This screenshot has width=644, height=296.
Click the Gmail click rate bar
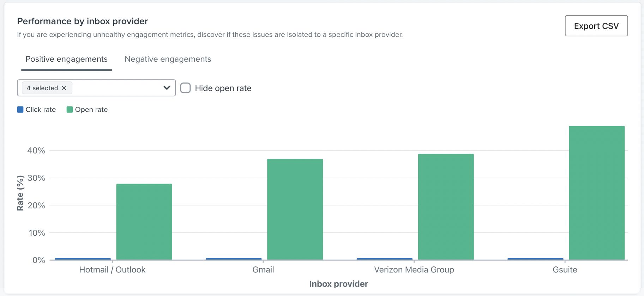click(233, 259)
